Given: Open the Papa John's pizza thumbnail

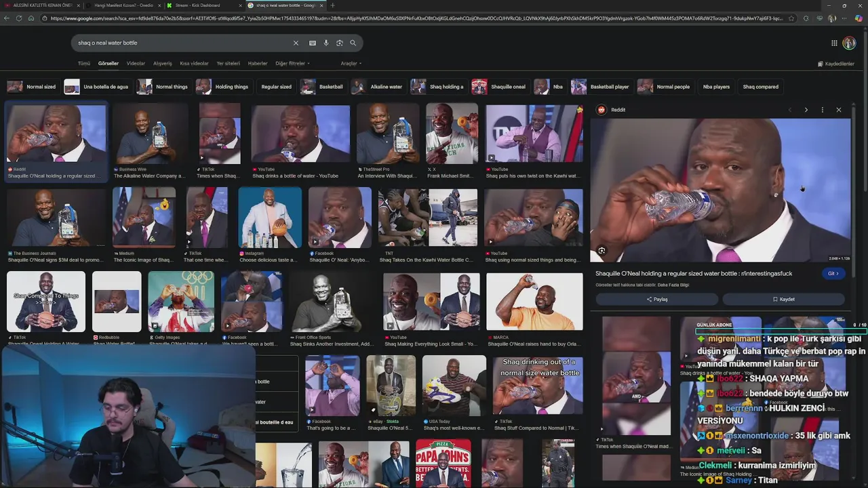Looking at the screenshot, I should point(443,464).
